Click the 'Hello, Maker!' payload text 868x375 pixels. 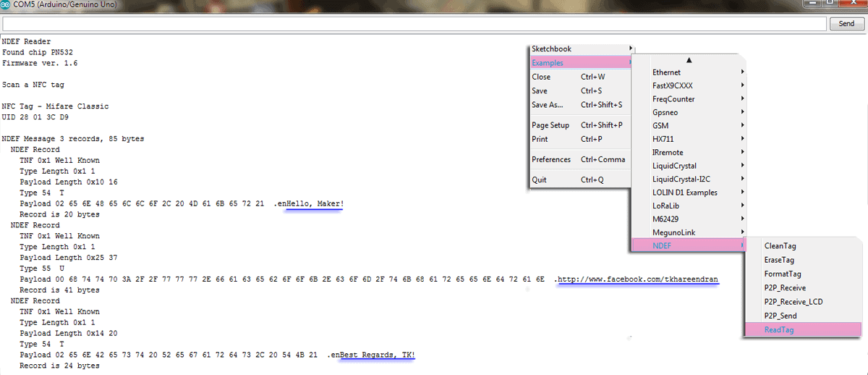pyautogui.click(x=315, y=204)
